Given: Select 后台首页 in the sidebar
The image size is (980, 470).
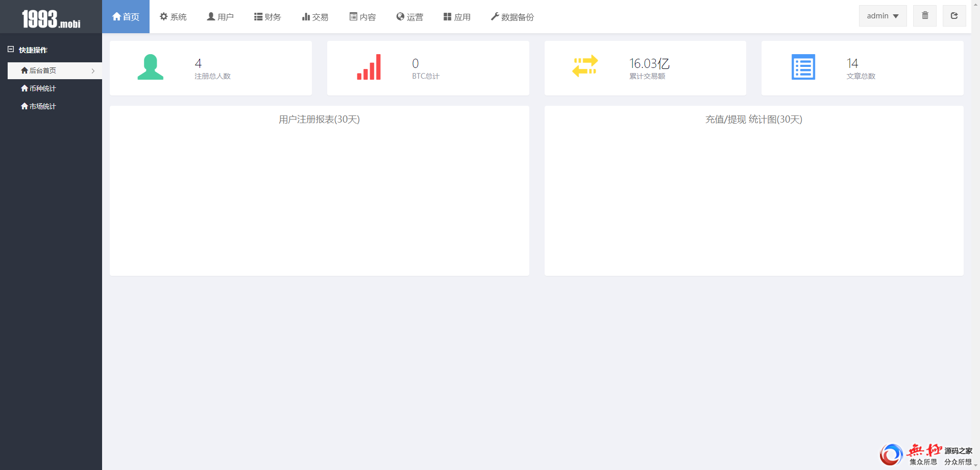Looking at the screenshot, I should pyautogui.click(x=55, y=70).
